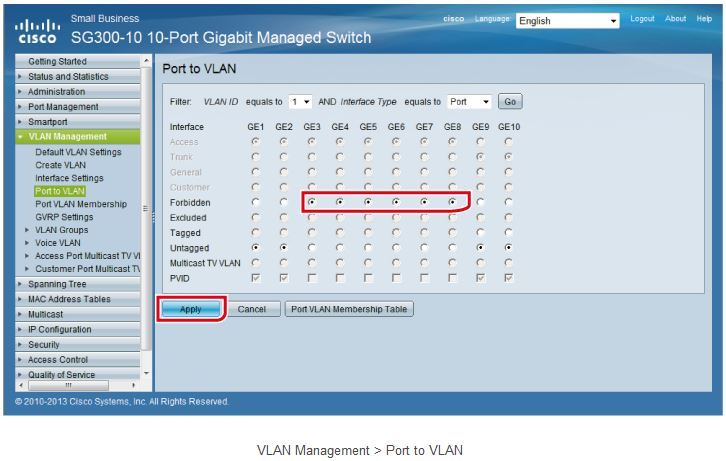Open the Help link in header
726x461 pixels.
pos(704,19)
